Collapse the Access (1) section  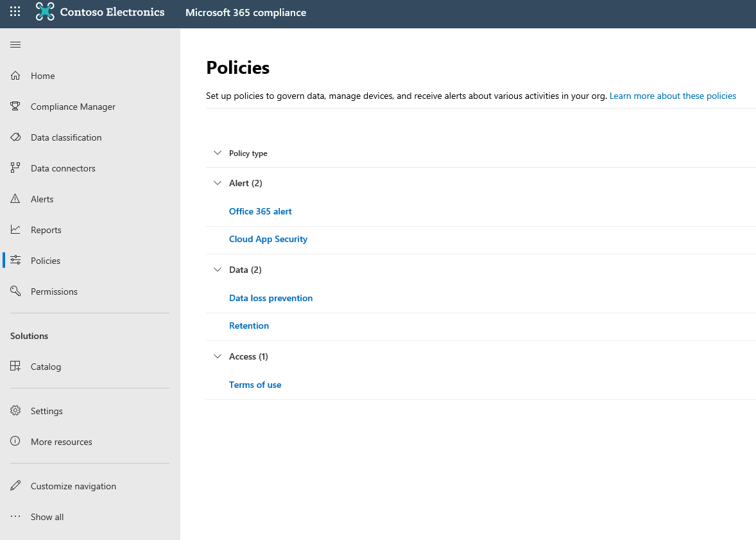[x=218, y=356]
